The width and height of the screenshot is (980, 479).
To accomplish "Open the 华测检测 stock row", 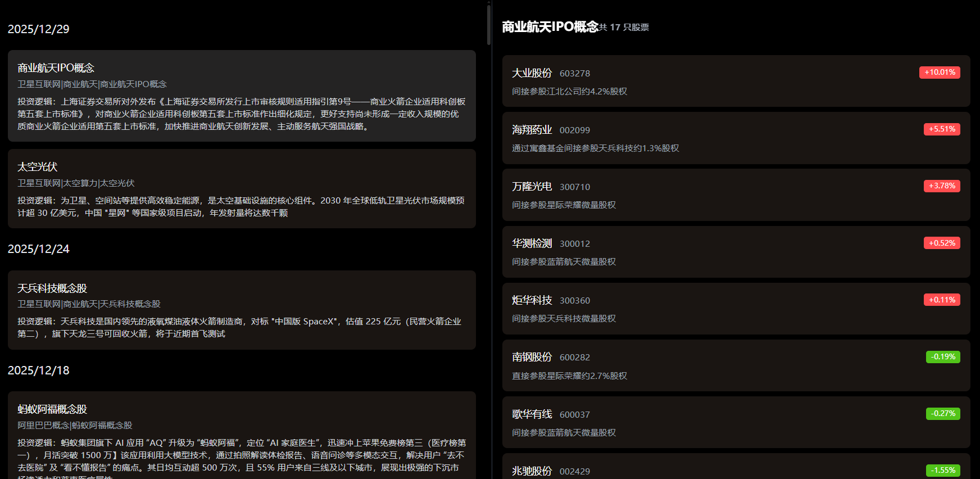I will pyautogui.click(x=736, y=252).
